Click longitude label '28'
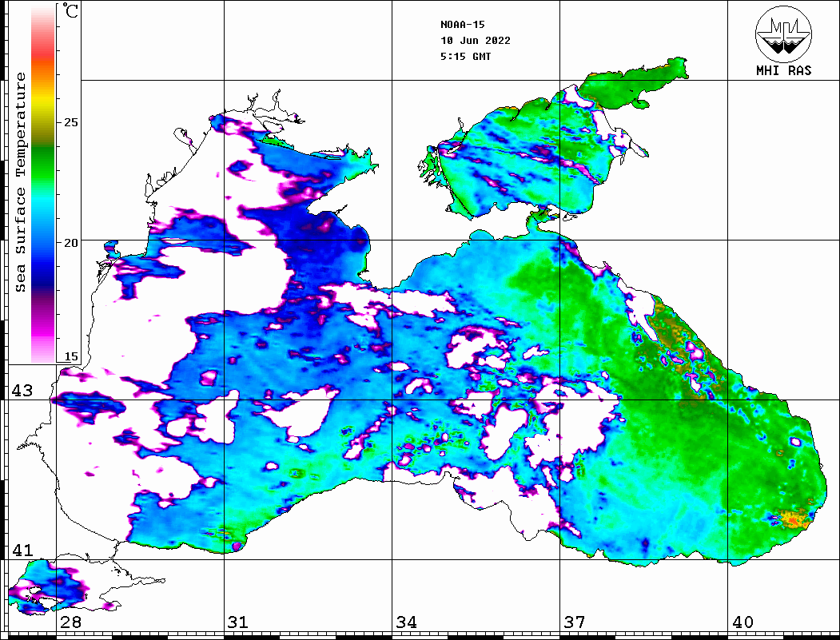 point(70,622)
